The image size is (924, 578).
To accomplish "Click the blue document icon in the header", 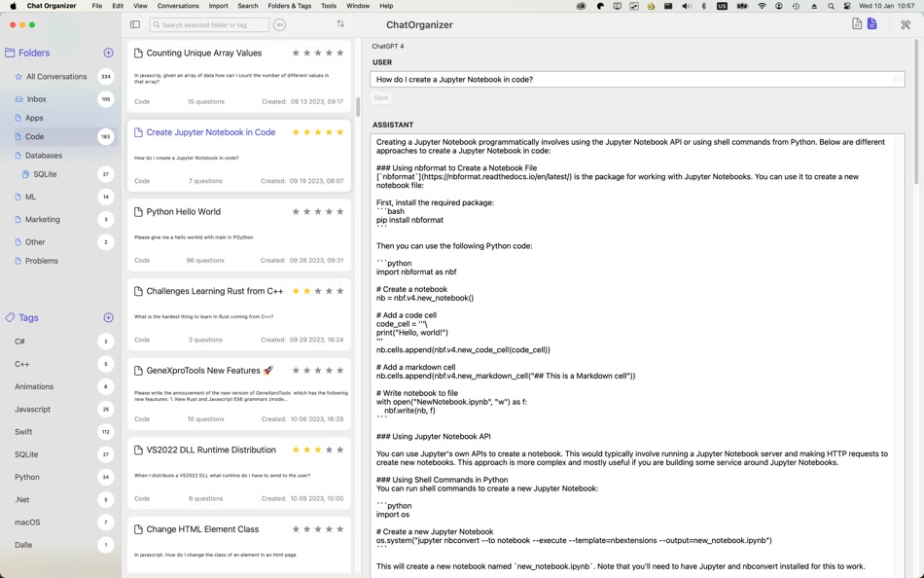I will click(871, 24).
